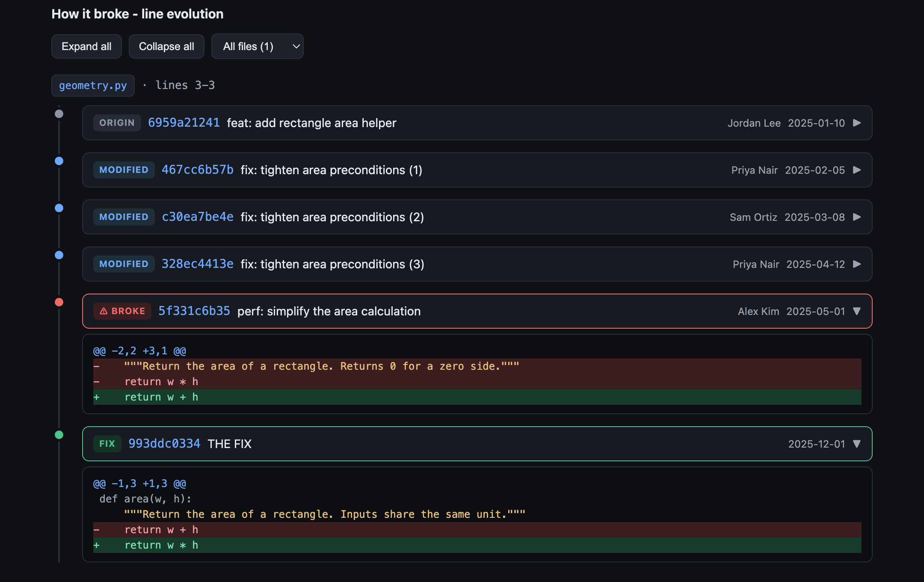Click the gray origin timeline dot
Viewport: 924px width, 582px height.
(x=59, y=114)
